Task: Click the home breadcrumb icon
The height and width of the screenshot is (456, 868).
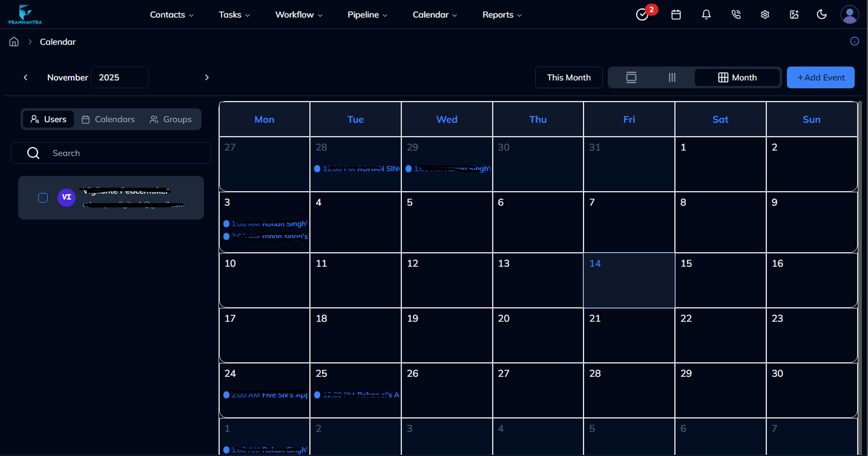Action: point(13,41)
